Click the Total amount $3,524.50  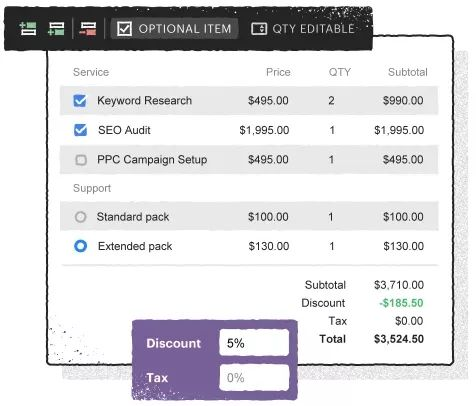tap(399, 339)
